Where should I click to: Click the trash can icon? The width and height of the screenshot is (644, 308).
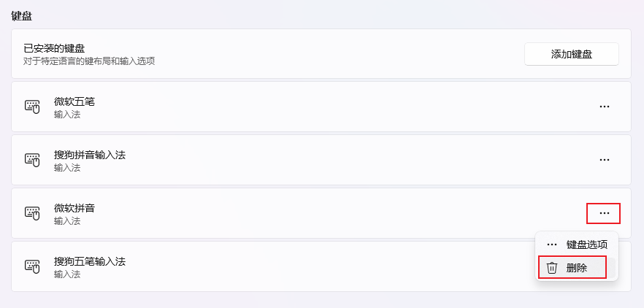click(552, 268)
